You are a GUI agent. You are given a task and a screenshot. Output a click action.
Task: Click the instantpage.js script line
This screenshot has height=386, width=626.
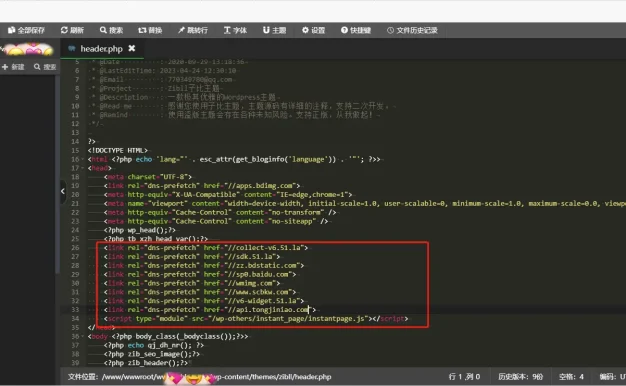pyautogui.click(x=256, y=319)
